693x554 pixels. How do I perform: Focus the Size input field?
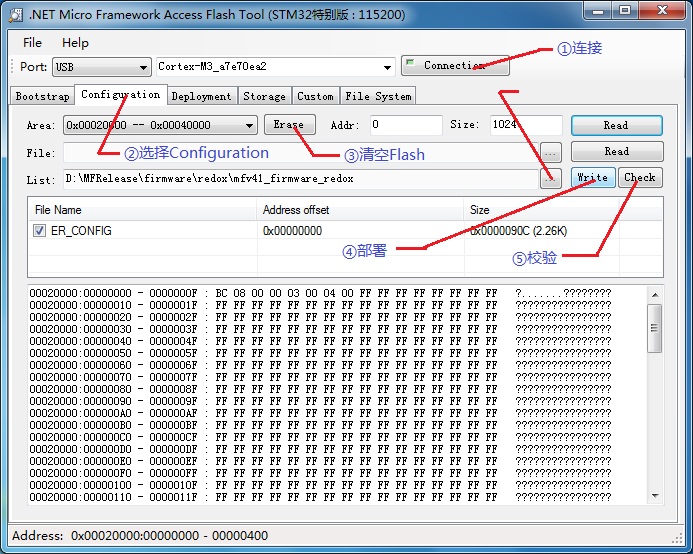(x=525, y=125)
